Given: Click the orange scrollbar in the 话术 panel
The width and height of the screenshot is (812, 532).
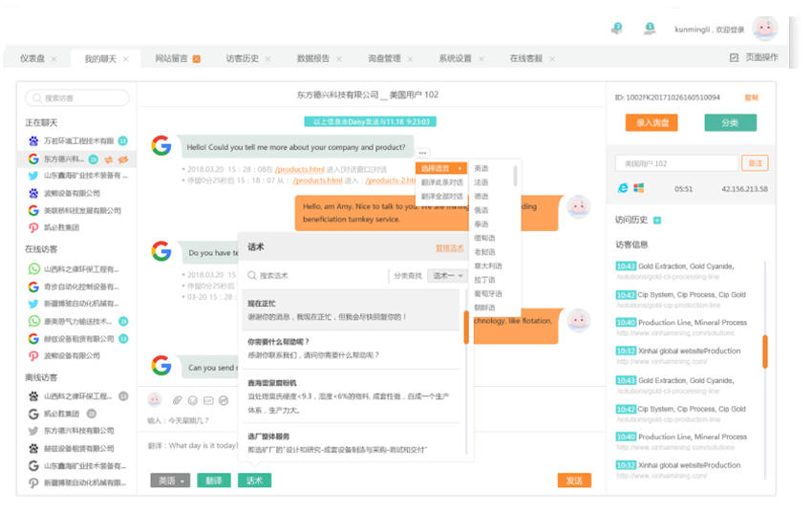Looking at the screenshot, I should tap(466, 328).
